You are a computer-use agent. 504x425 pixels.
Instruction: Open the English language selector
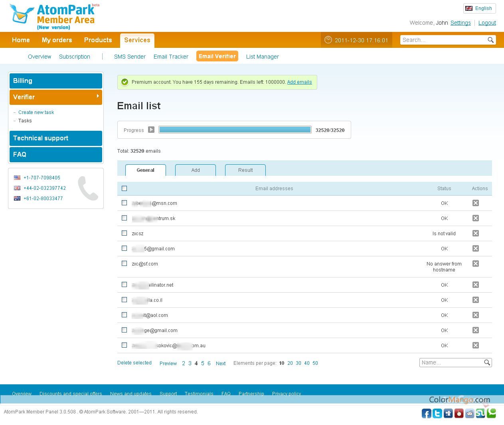click(x=479, y=8)
